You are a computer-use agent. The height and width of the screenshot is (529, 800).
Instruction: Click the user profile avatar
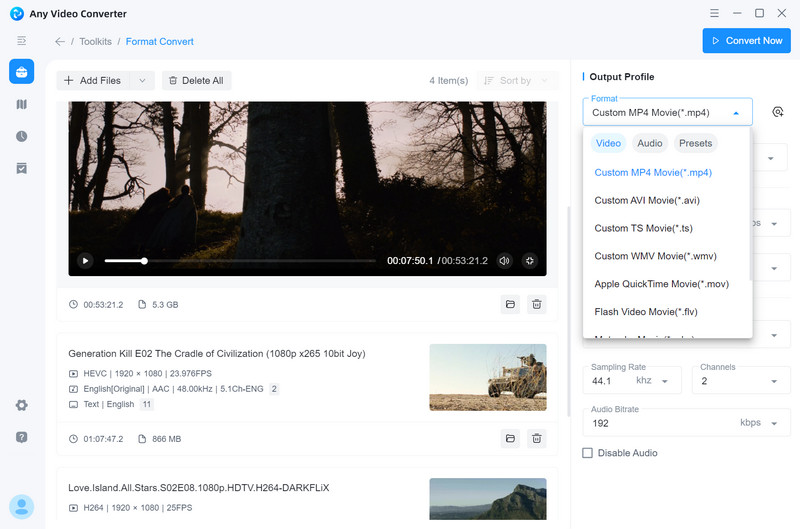21,506
